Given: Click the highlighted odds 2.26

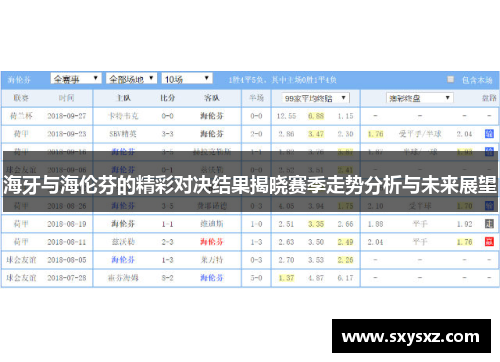Looking at the screenshot, I should coord(345,260).
